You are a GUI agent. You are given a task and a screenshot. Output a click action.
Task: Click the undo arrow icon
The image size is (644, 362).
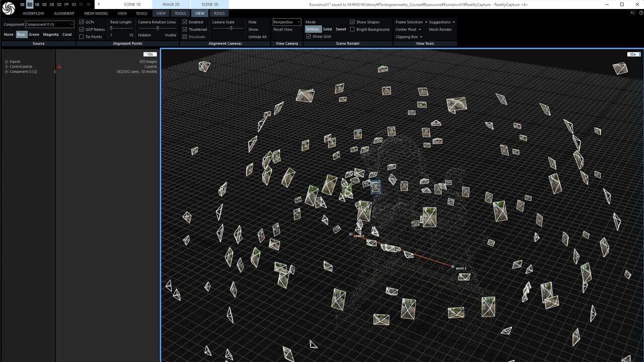(81, 5)
